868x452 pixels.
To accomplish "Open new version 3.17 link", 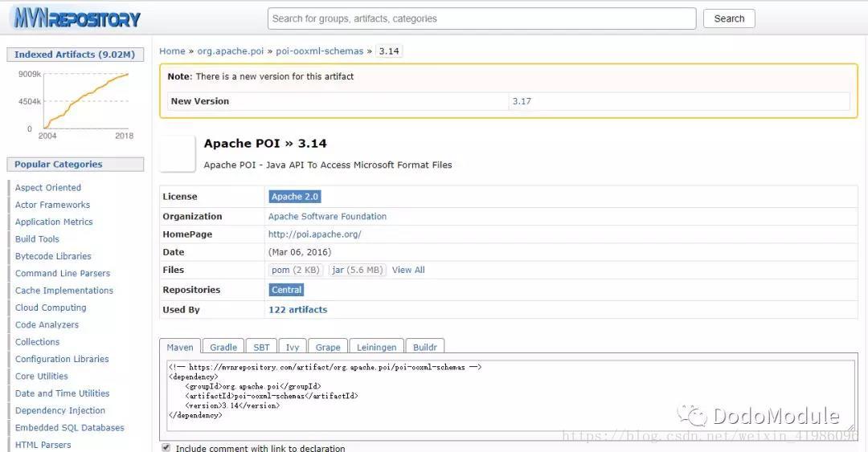I will (x=522, y=101).
